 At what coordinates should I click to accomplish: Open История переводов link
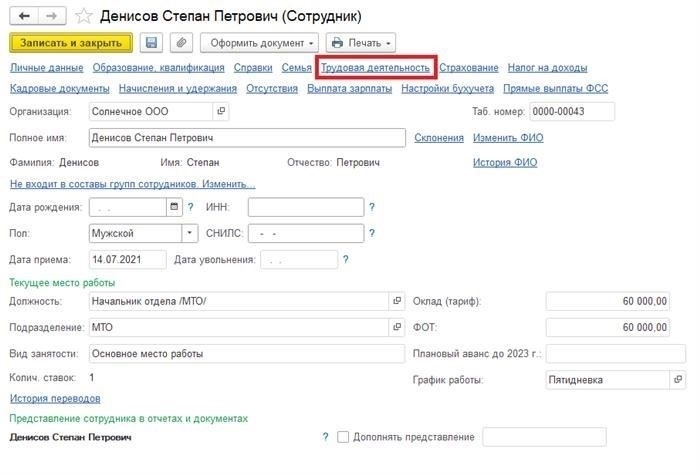tap(55, 398)
